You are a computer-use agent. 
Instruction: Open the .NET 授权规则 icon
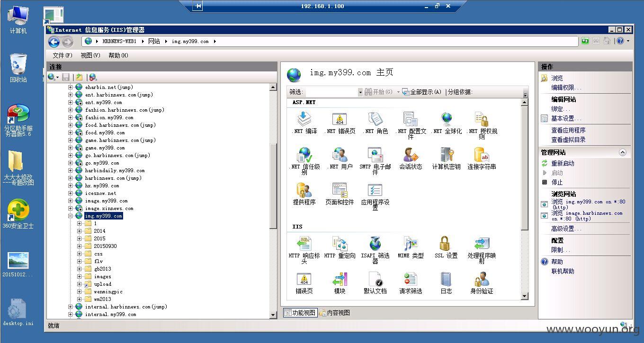click(x=482, y=125)
